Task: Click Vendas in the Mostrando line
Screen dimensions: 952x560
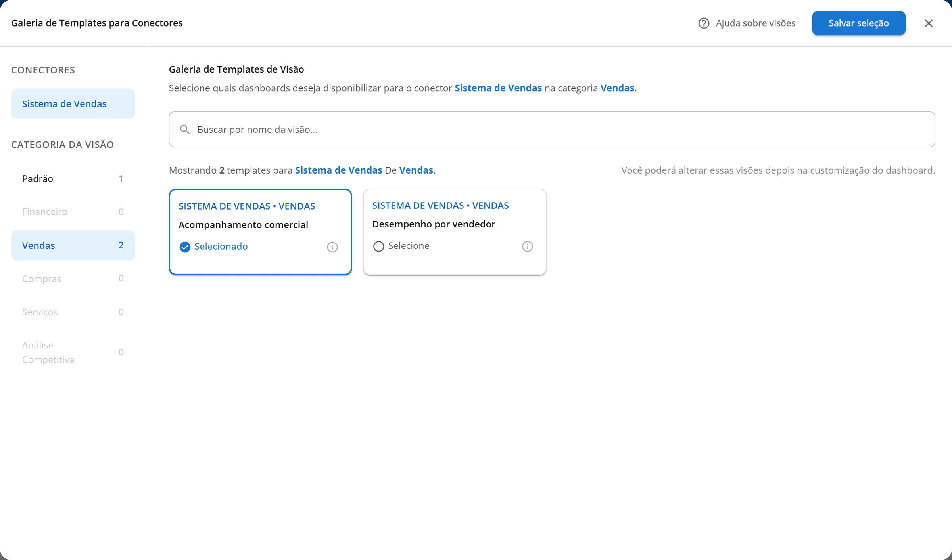Action: click(x=416, y=170)
